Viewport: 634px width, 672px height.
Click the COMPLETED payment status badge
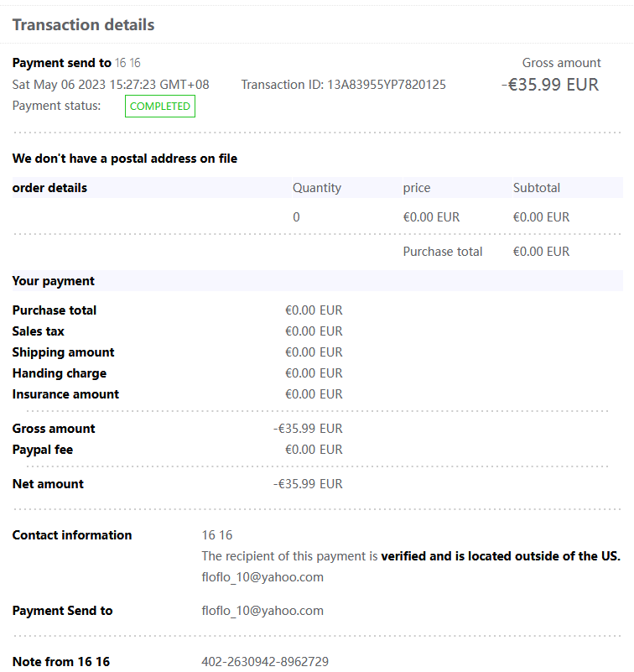pyautogui.click(x=160, y=107)
